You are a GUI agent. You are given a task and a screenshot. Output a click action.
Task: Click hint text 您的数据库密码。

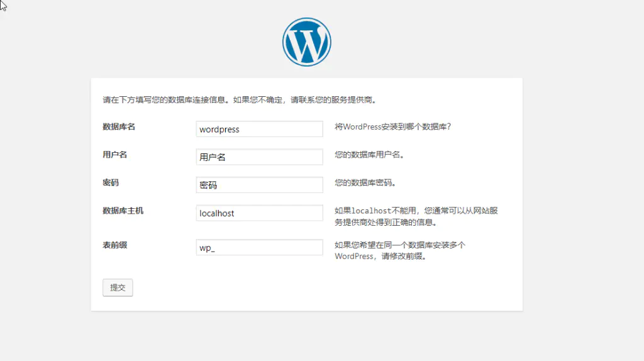(x=365, y=182)
